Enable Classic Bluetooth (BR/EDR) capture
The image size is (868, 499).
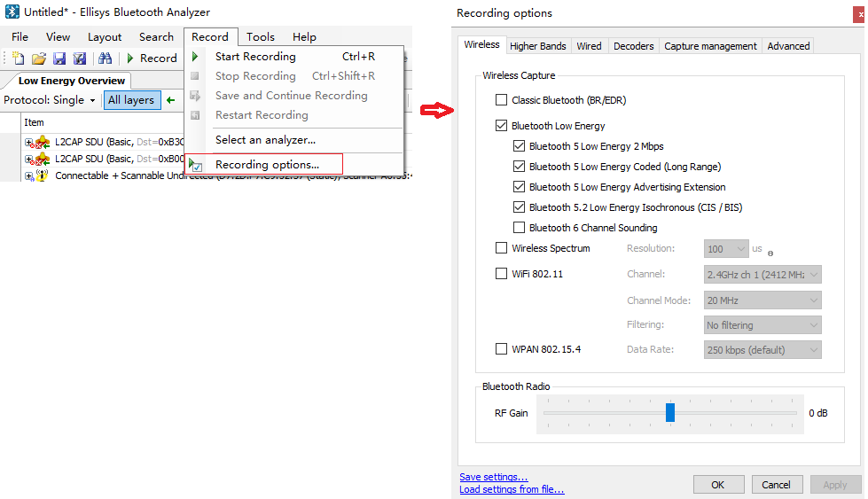click(x=501, y=100)
